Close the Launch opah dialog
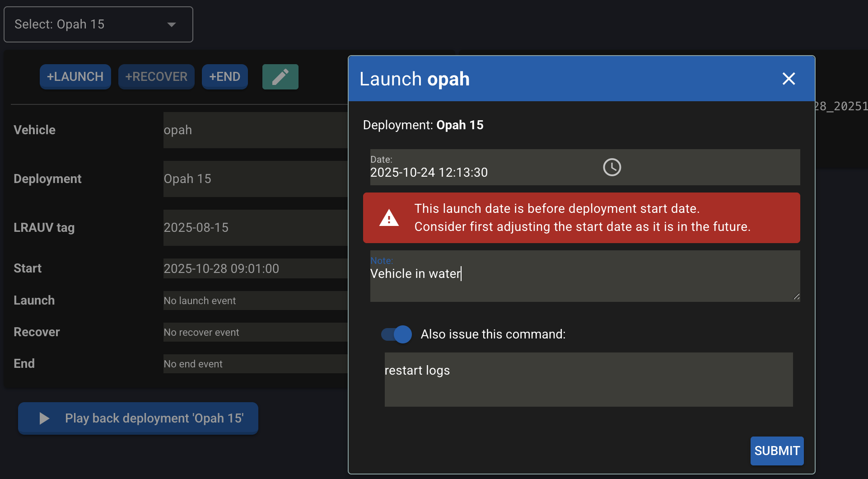Viewport: 868px width, 479px height. [789, 79]
